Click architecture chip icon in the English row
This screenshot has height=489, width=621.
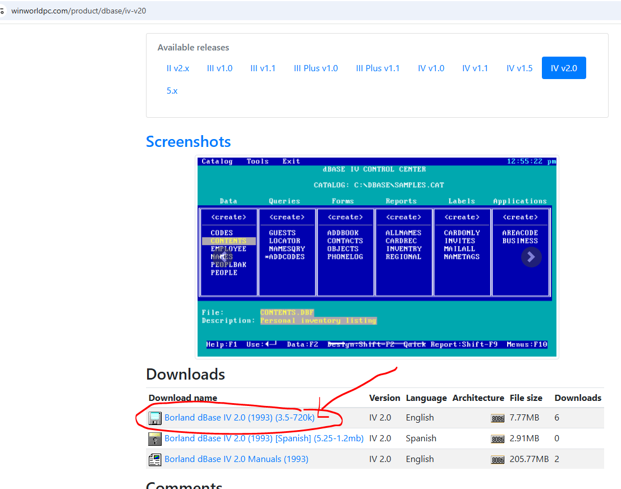[497, 418]
